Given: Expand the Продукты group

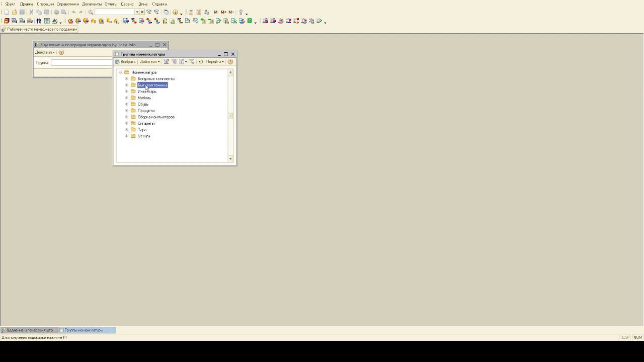Looking at the screenshot, I should tap(127, 111).
